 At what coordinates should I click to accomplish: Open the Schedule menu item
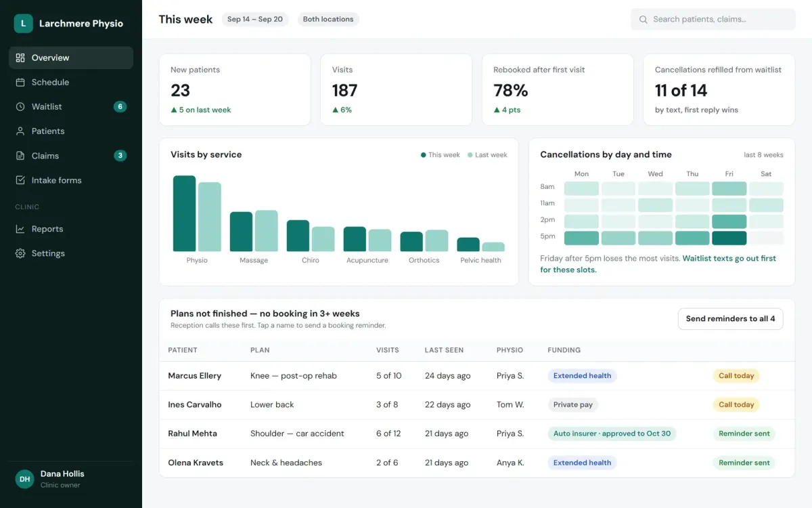pos(71,82)
